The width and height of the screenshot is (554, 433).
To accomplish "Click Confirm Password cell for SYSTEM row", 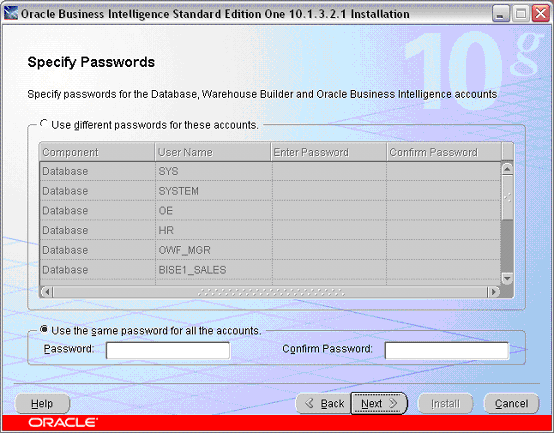I will pos(444,191).
